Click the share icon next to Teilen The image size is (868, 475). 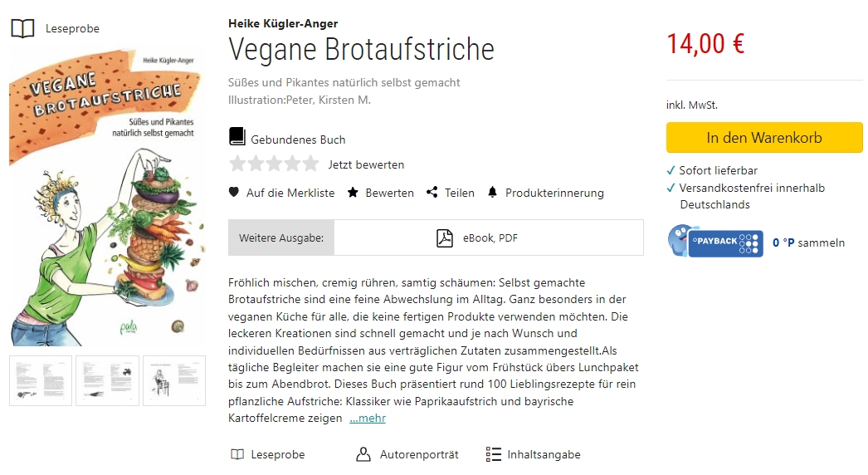click(x=432, y=193)
